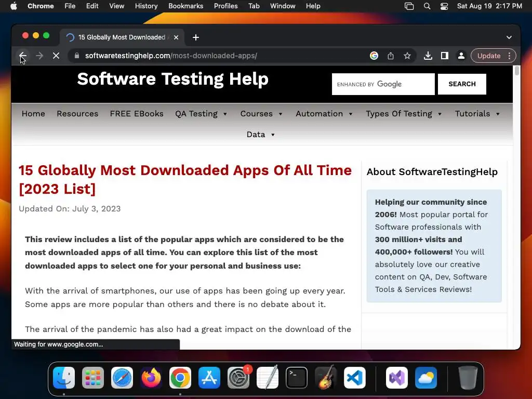This screenshot has width=532, height=399.
Task: Open FREE EBooks nav link
Action: coord(137,114)
